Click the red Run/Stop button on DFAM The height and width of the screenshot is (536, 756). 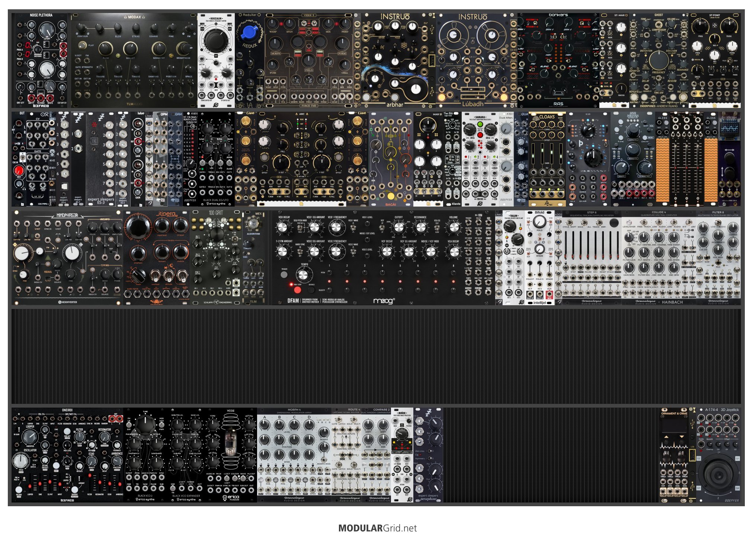297,289
